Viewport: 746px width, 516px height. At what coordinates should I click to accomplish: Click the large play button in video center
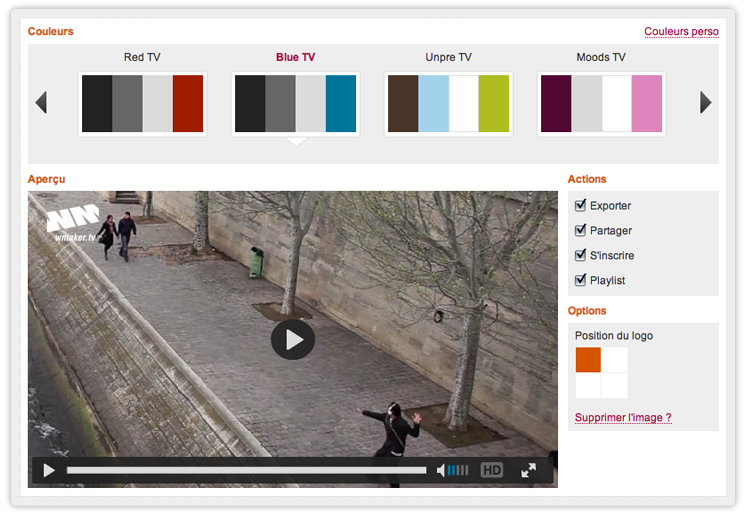click(293, 340)
